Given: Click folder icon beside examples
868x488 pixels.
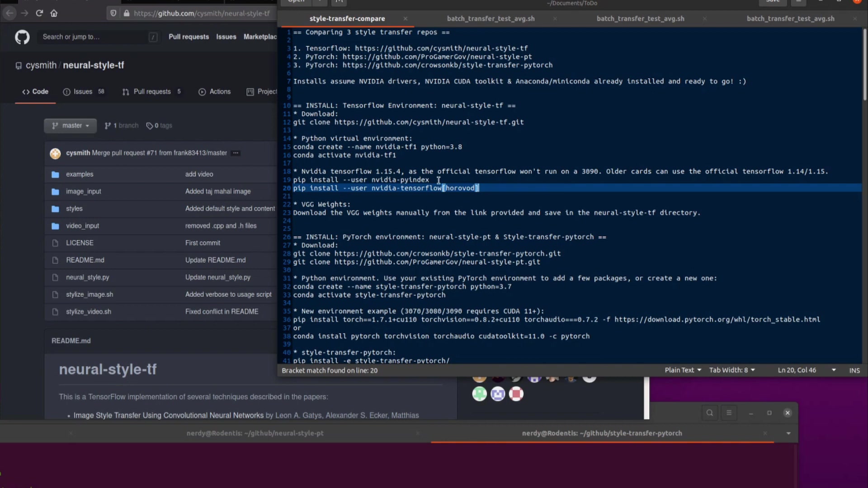Looking at the screenshot, I should (55, 174).
